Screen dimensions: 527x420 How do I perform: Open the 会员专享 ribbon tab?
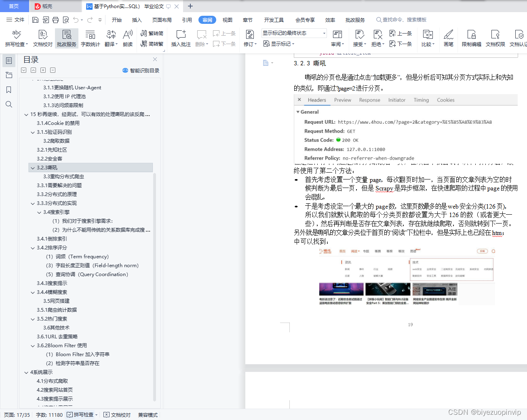pos(305,20)
